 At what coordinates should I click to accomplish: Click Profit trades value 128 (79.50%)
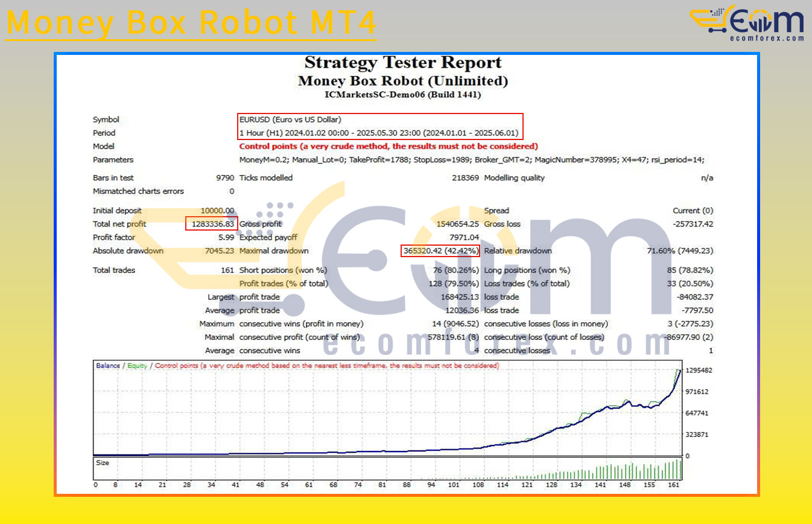point(454,284)
